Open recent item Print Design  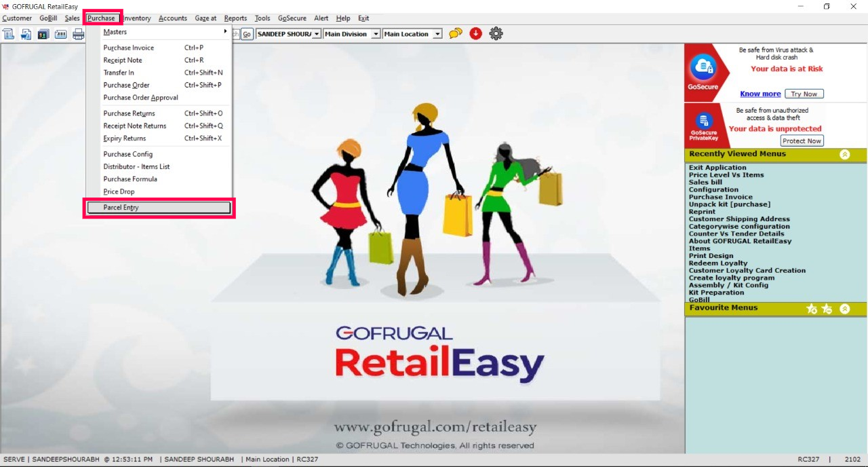point(711,256)
